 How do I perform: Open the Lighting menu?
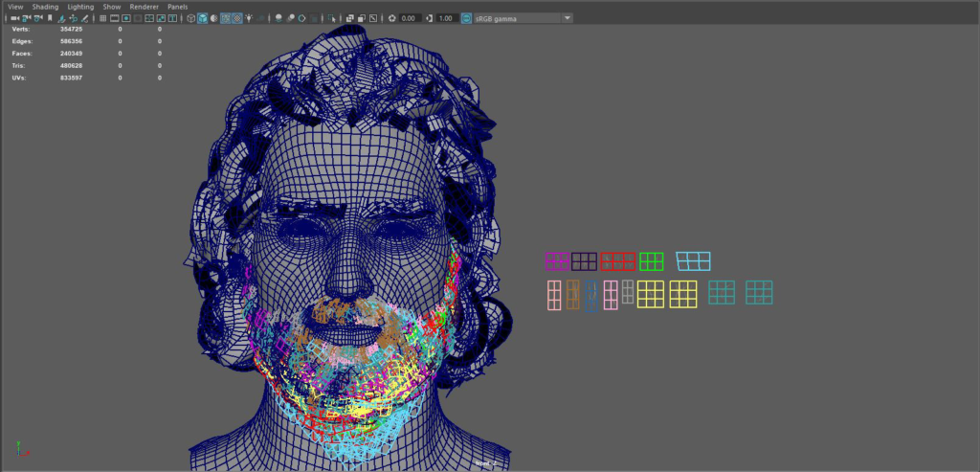[x=80, y=7]
